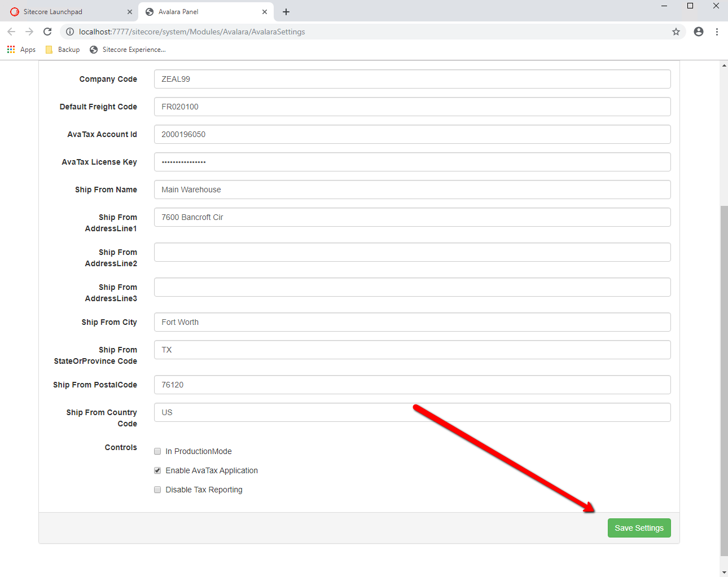The image size is (728, 577).
Task: Click the StateOrProvince Code field
Action: [412, 350]
